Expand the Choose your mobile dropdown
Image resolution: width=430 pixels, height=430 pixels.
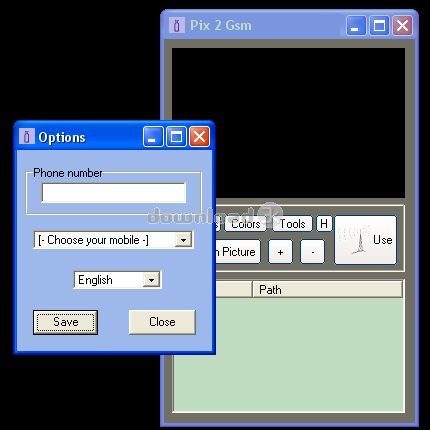[x=183, y=240]
